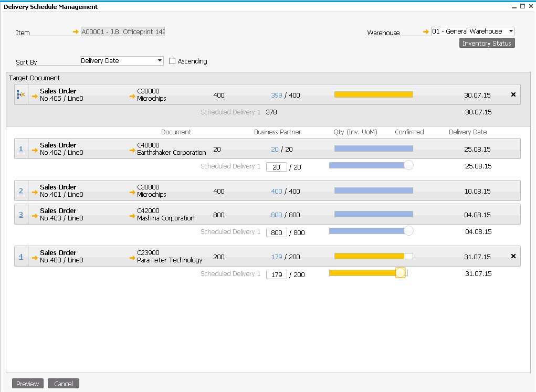The width and height of the screenshot is (536, 392).
Task: Open Sales Order No.402 via its link arrow
Action: [35, 151]
